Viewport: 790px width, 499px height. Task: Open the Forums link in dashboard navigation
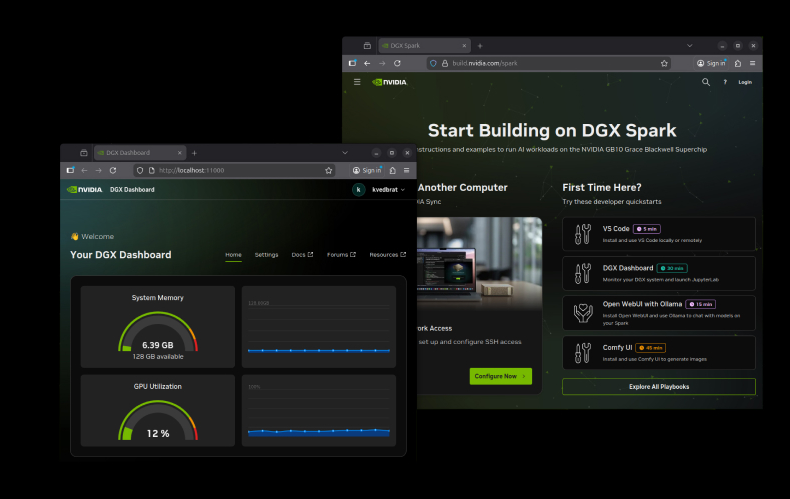(x=340, y=255)
